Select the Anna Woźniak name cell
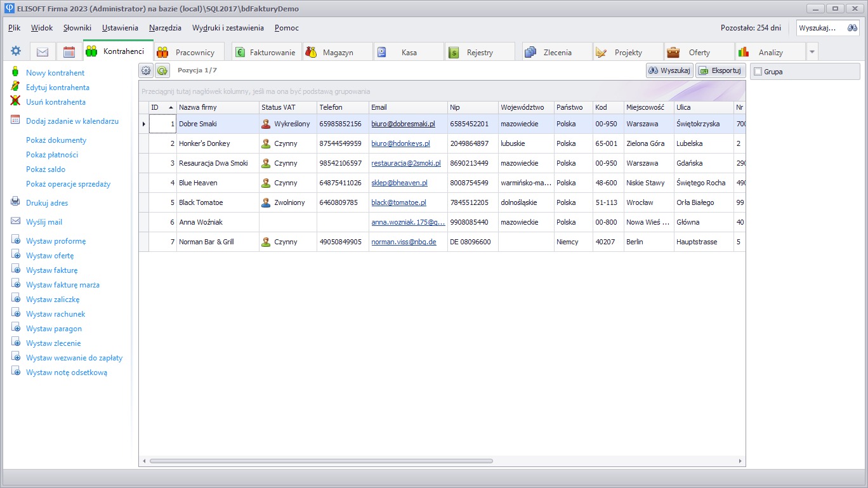 pos(218,222)
